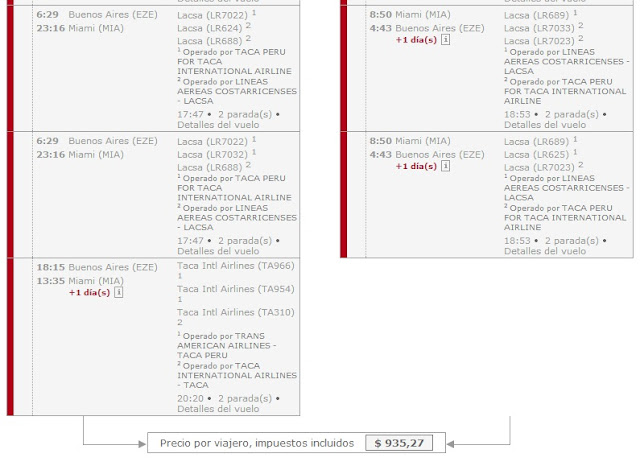The height and width of the screenshot is (466, 640).
Task: Click the 'Precio por viajero, impuestos incluidos' label
Action: (257, 443)
